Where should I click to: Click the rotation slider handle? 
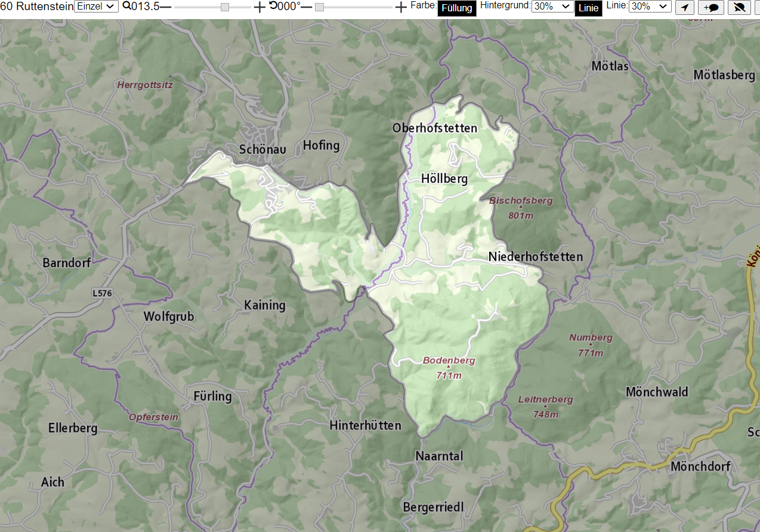point(319,7)
